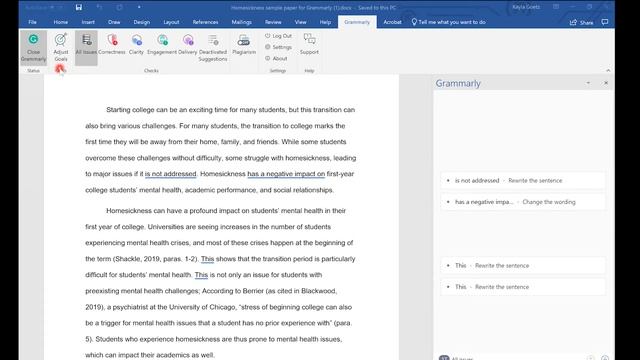The height and width of the screenshot is (360, 640).
Task: Toggle the AutoSave switch
Action: pos(44,7)
